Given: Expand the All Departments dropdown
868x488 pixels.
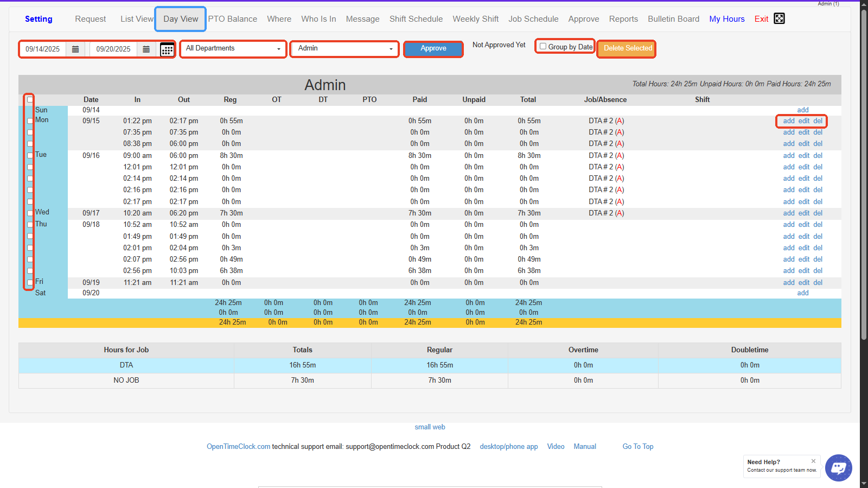Looking at the screenshot, I should click(233, 49).
